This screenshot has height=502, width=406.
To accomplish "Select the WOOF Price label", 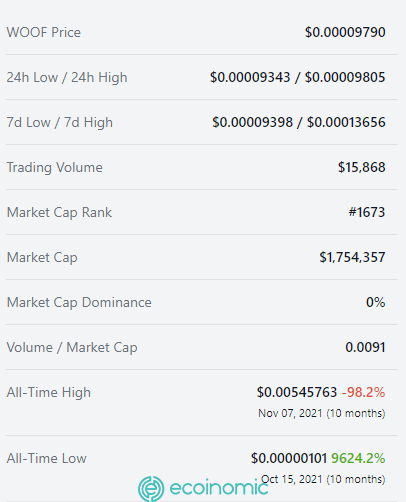I will 44,33.
